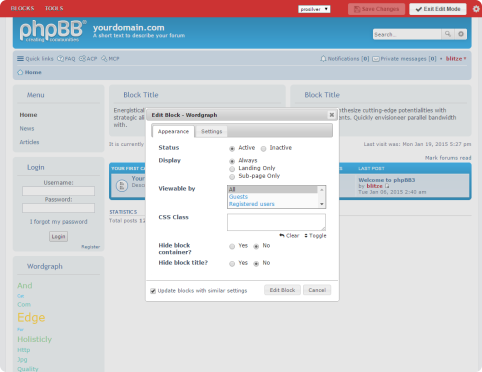482x372 pixels.
Task: Switch to the Settings tab
Action: 211,131
